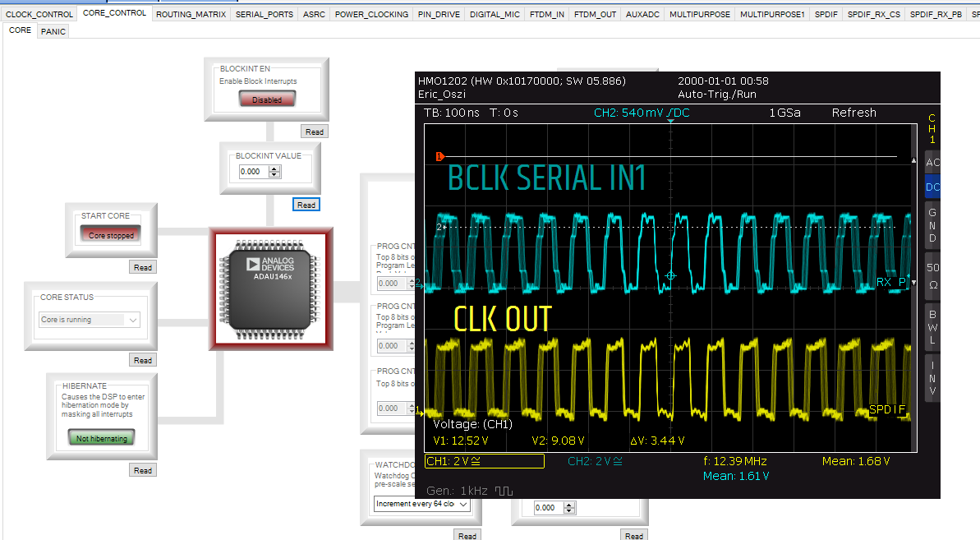Click Read below HIBERNATE
Viewport: 980px width, 540px height.
(142, 471)
